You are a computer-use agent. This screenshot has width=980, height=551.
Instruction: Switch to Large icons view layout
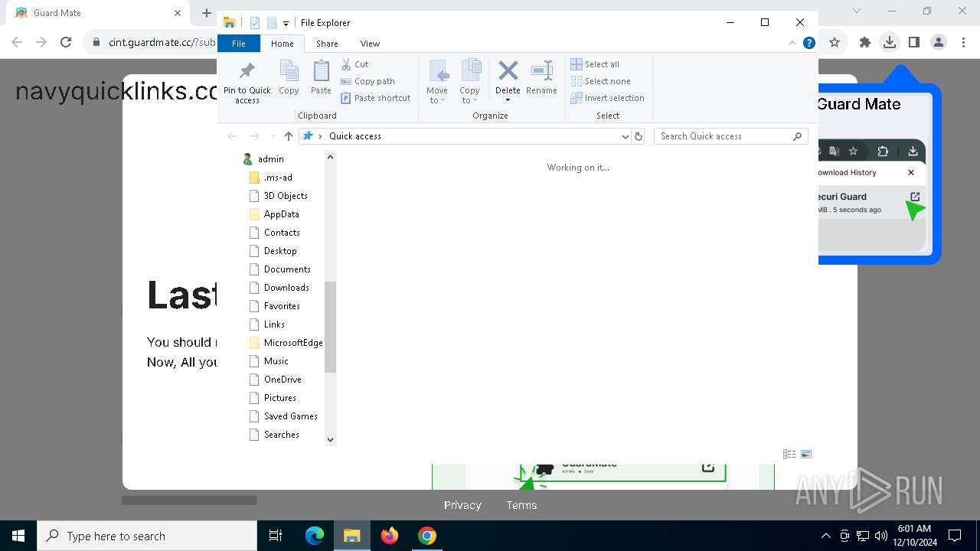(x=806, y=454)
